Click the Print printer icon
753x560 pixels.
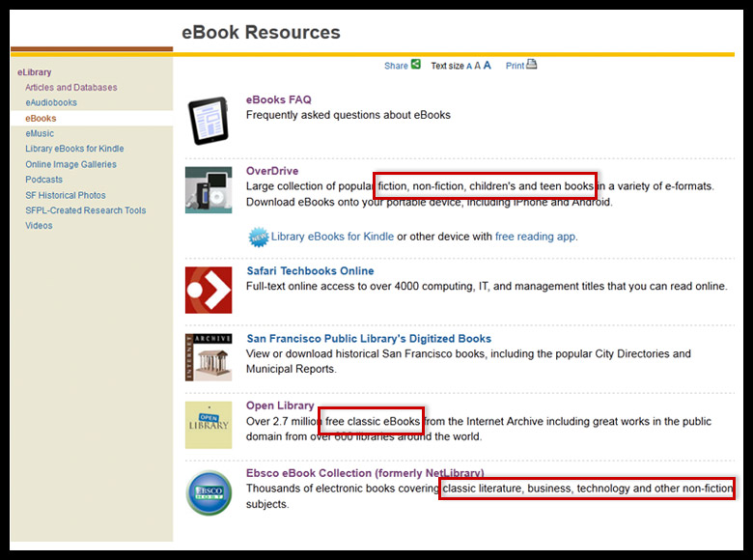pyautogui.click(x=531, y=65)
